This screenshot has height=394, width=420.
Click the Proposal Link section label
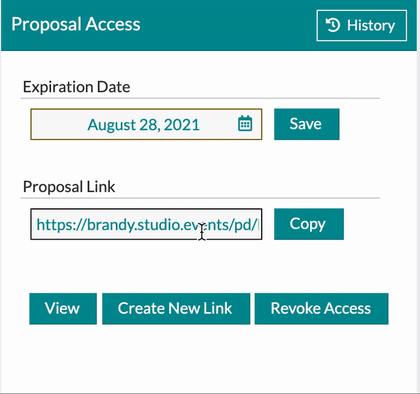(69, 187)
